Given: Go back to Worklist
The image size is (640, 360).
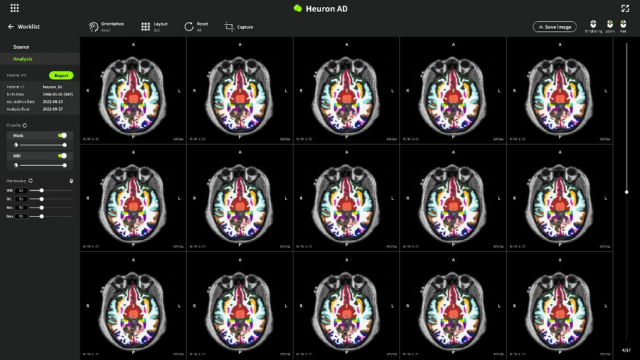Looking at the screenshot, I should pyautogui.click(x=29, y=27).
